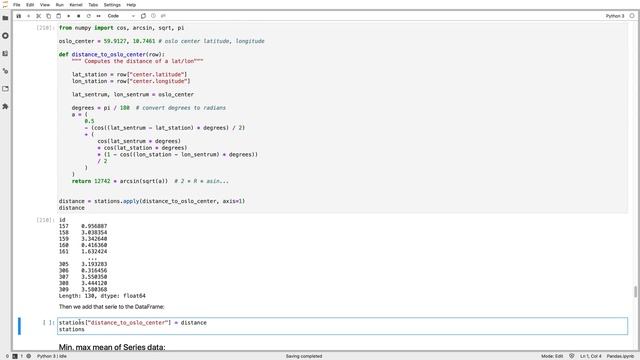Click the 'Python 3 | Idle' status bar item
Image resolution: width=640 pixels, height=360 pixels.
click(52, 356)
